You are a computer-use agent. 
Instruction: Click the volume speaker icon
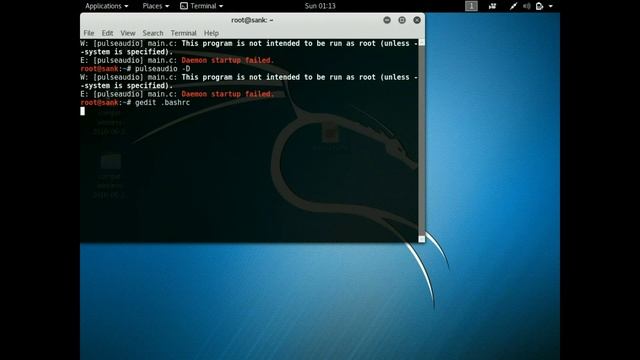527,6
